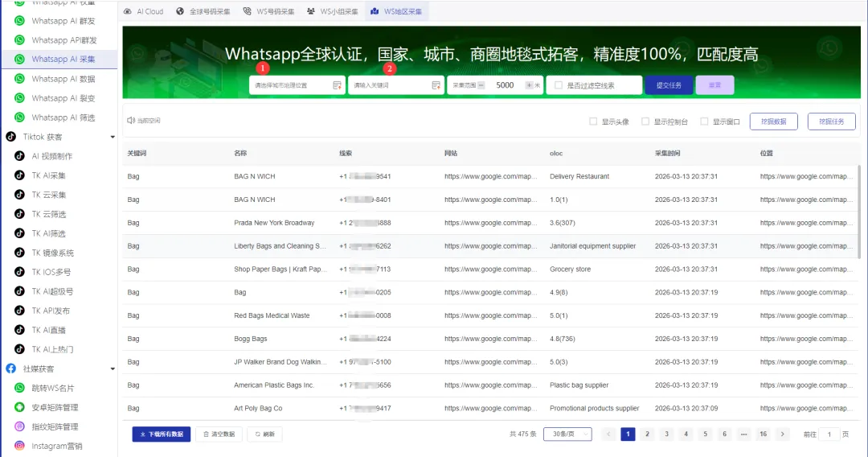Click WhatsApp icon beside Whatsapp AI 群发
The width and height of the screenshot is (868, 457).
click(x=19, y=20)
